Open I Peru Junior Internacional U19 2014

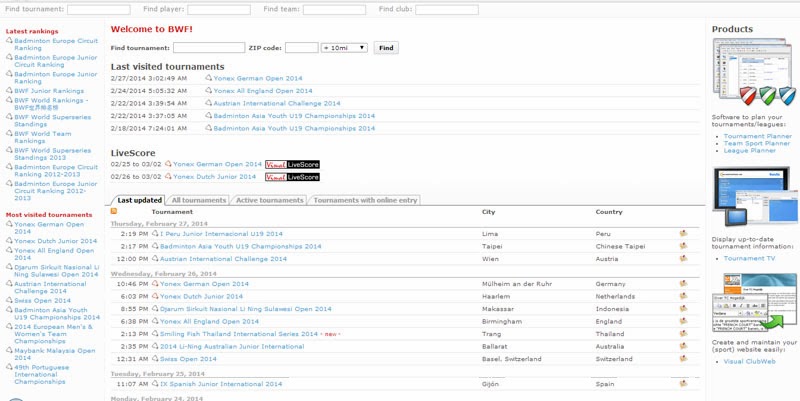coord(221,234)
